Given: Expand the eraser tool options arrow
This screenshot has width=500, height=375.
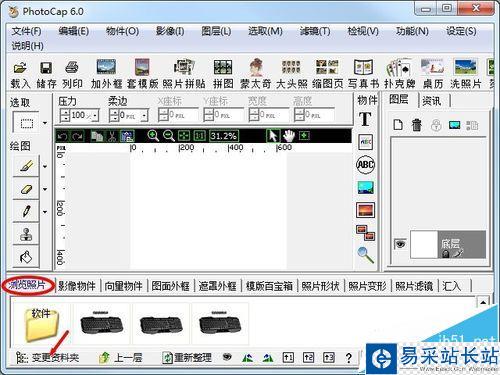Looking at the screenshot, I should point(45,189).
